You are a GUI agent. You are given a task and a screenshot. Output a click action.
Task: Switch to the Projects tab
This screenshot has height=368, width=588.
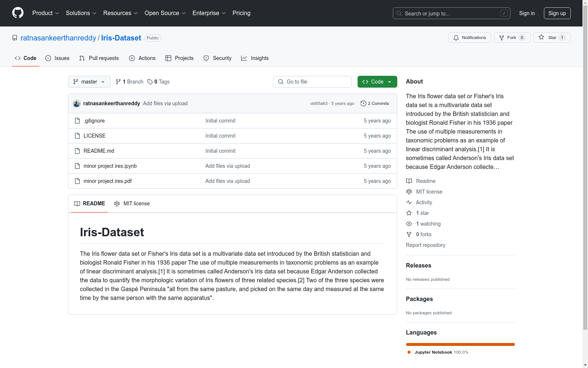[179, 58]
